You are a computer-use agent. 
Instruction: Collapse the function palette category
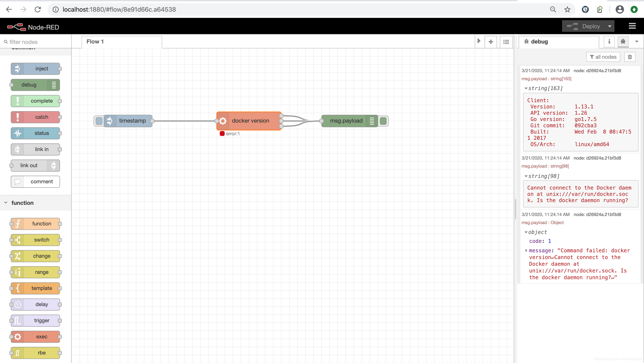[6, 202]
